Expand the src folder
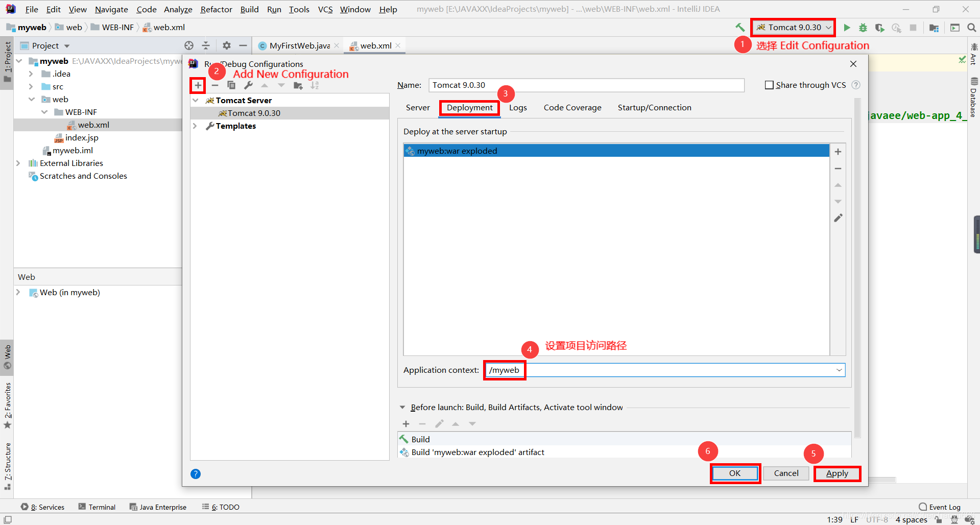This screenshot has width=980, height=525. 31,87
